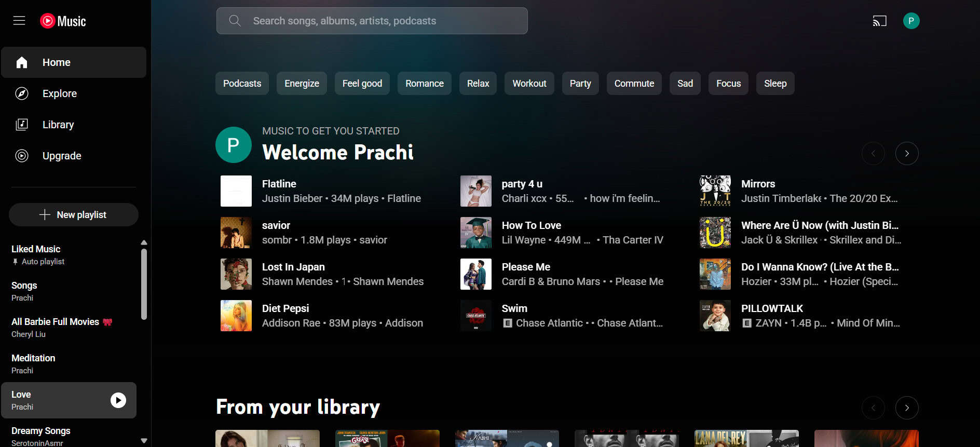Select the Podcasts chip
Screen dimensions: 980x447
point(242,84)
